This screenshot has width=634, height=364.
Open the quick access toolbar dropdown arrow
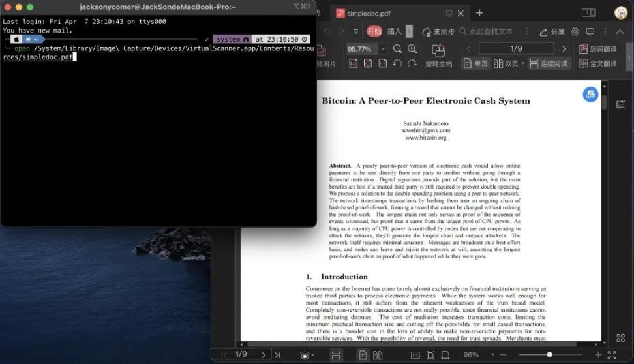tap(356, 31)
